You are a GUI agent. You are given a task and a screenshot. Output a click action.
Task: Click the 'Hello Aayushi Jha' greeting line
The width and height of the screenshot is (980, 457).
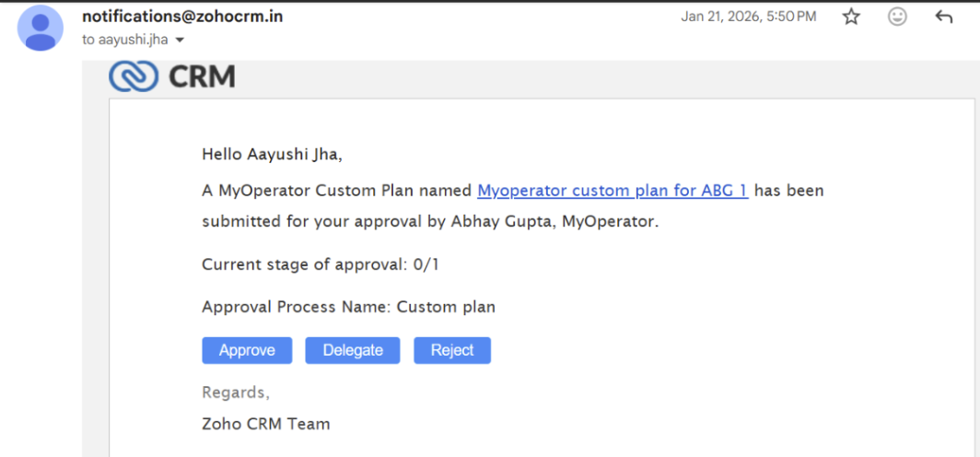click(272, 155)
